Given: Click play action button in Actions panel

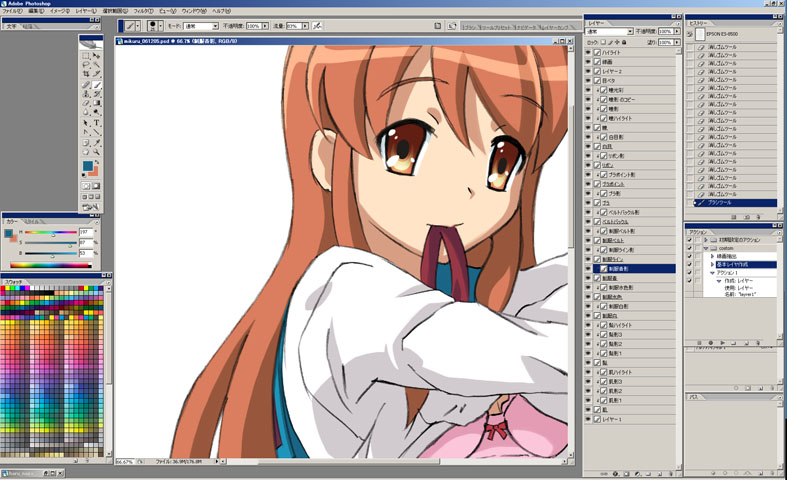Looking at the screenshot, I should click(x=722, y=342).
